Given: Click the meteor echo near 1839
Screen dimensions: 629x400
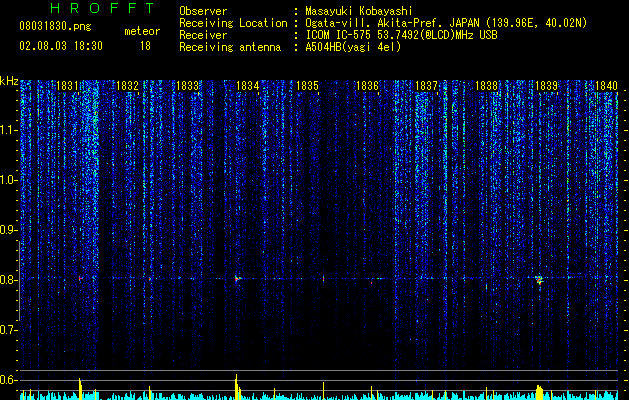Looking at the screenshot, I should pos(540,280).
